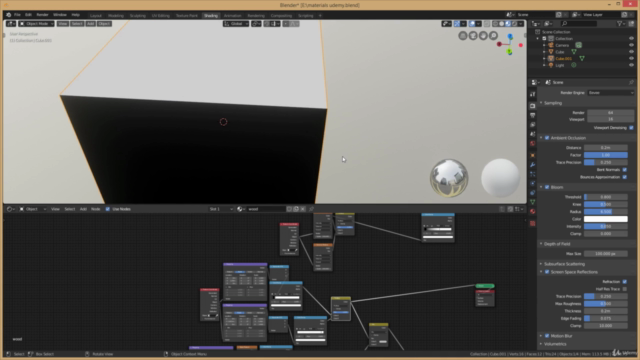Toggle the Collection exclude checkbox
The image size is (640, 360).
544,39
